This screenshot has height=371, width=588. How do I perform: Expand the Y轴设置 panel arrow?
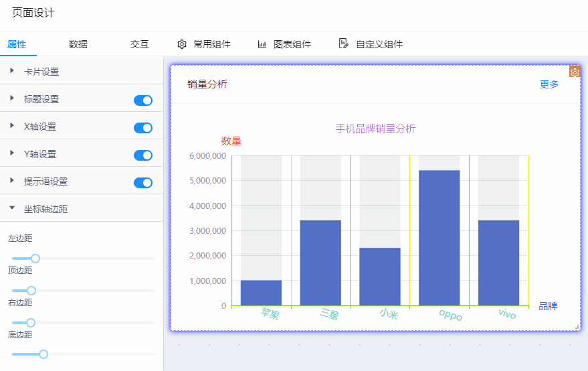pyautogui.click(x=12, y=153)
